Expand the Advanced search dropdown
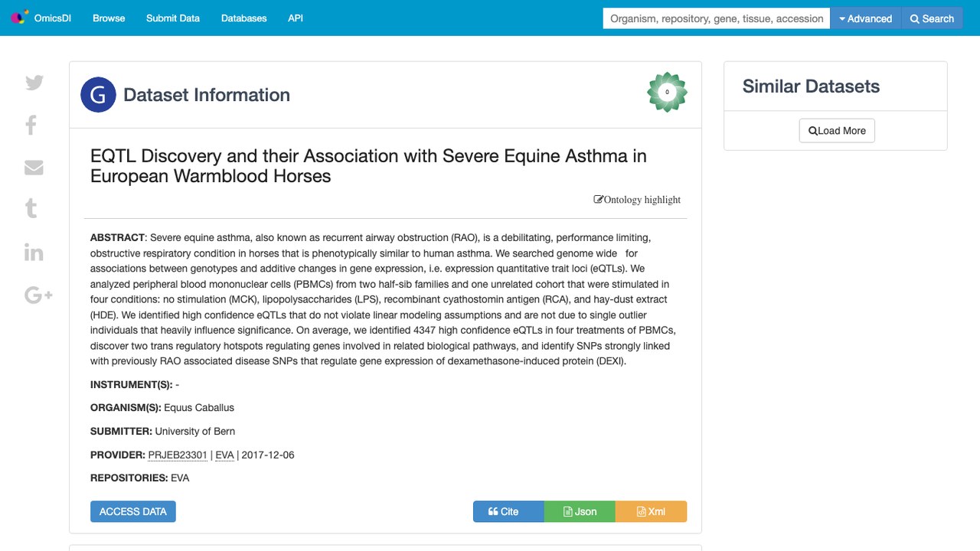 [865, 18]
